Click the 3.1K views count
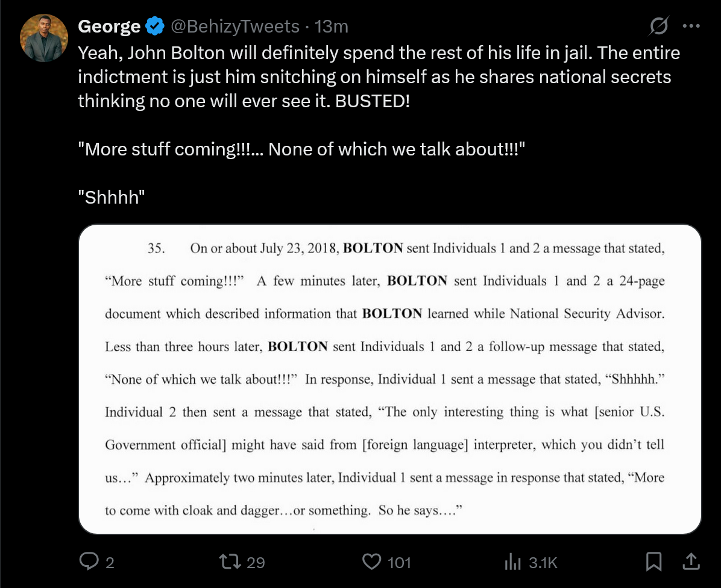 click(543, 563)
